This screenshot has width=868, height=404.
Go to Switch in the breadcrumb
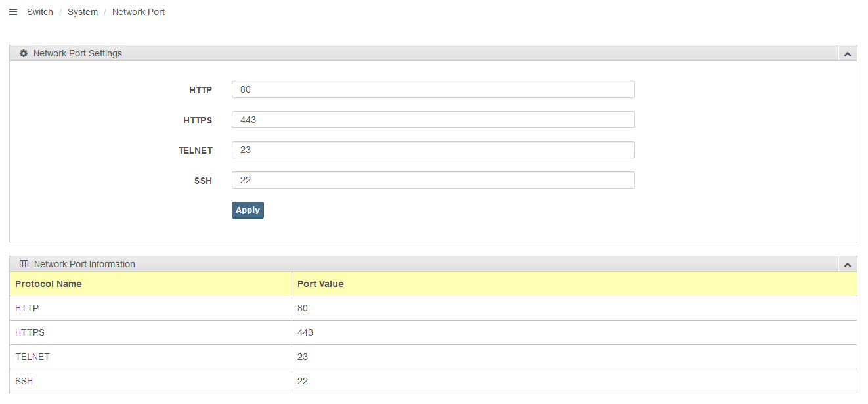(40, 12)
